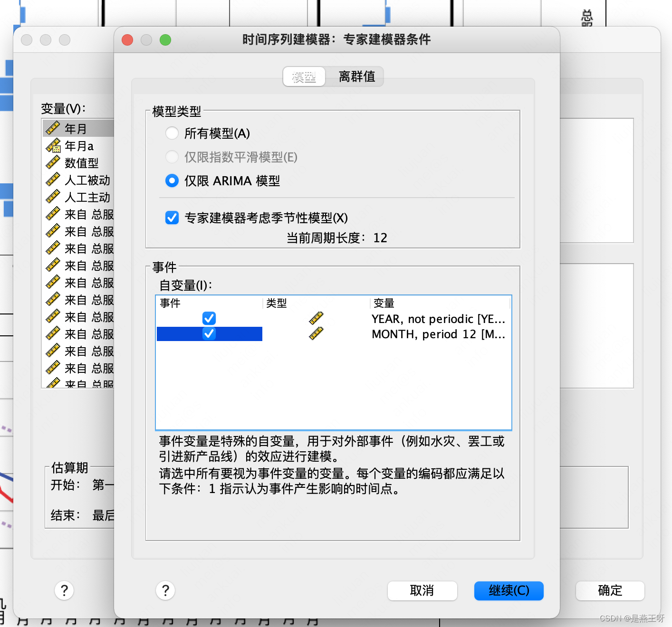The height and width of the screenshot is (627, 672).
Task: Select the 人工主动 variable
Action: click(78, 197)
